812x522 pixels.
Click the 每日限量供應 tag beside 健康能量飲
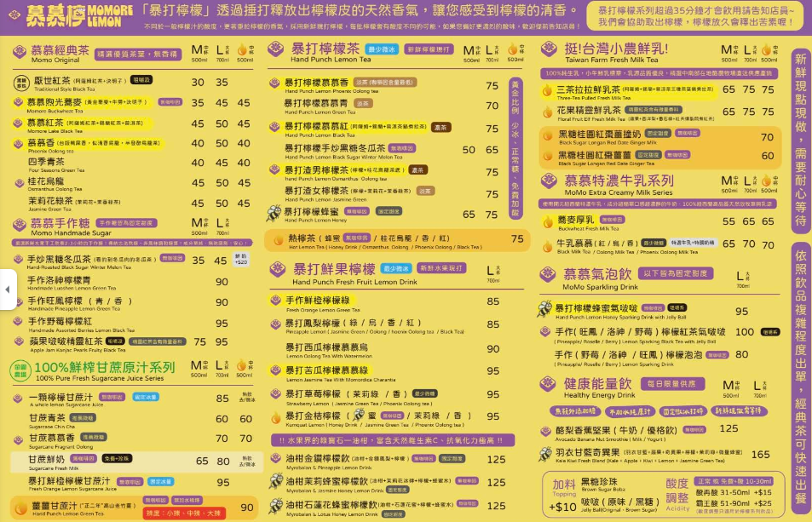click(671, 384)
